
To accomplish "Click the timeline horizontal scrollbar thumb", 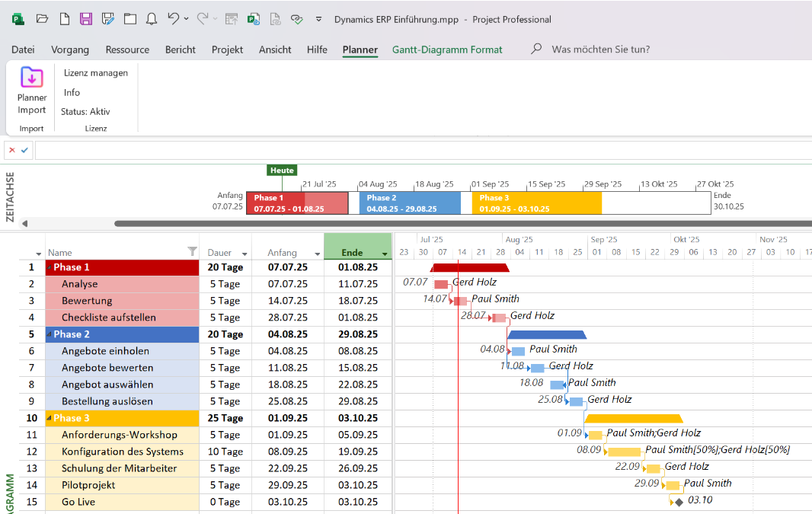I will pyautogui.click(x=457, y=224).
